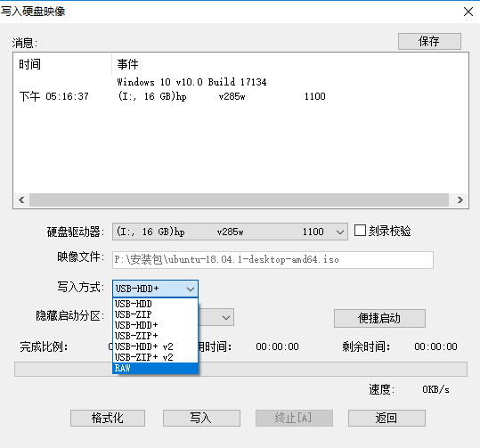Click the write progress bar

[240, 369]
